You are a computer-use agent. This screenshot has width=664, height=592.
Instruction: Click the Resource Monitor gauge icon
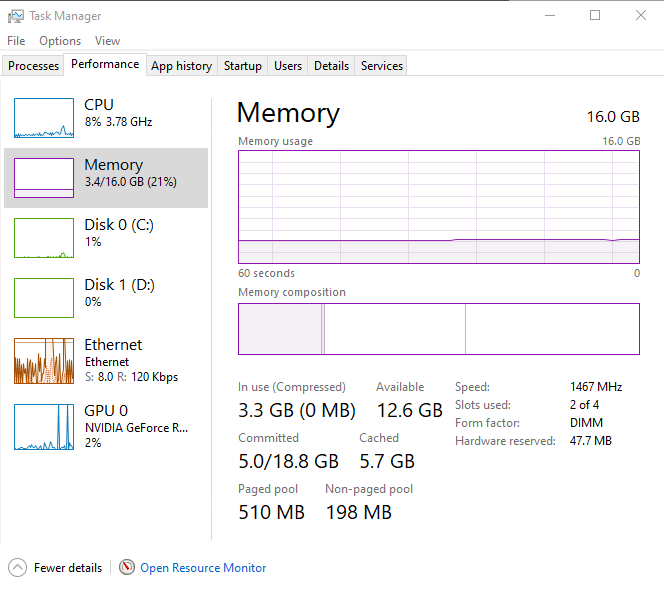point(127,567)
